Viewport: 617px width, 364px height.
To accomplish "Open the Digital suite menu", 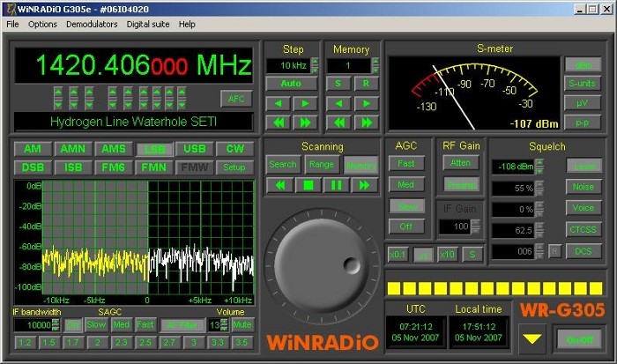I will (x=149, y=25).
